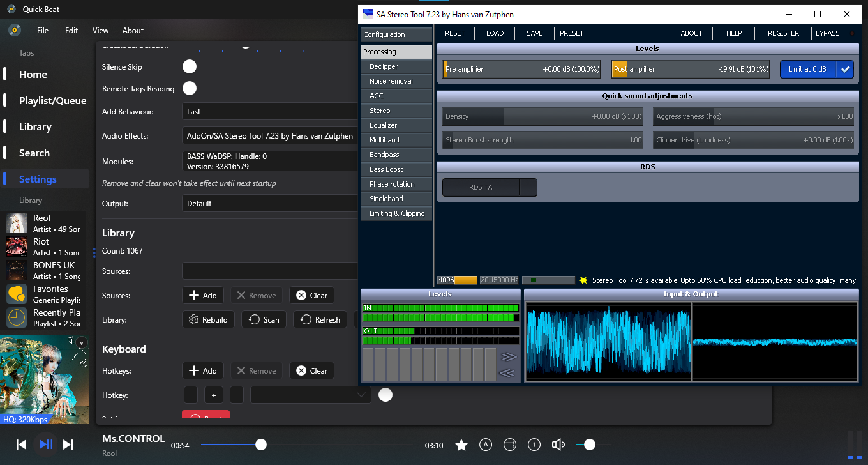The height and width of the screenshot is (465, 868).
Task: Expand the Configuration section in Stereo Tool
Action: 396,34
